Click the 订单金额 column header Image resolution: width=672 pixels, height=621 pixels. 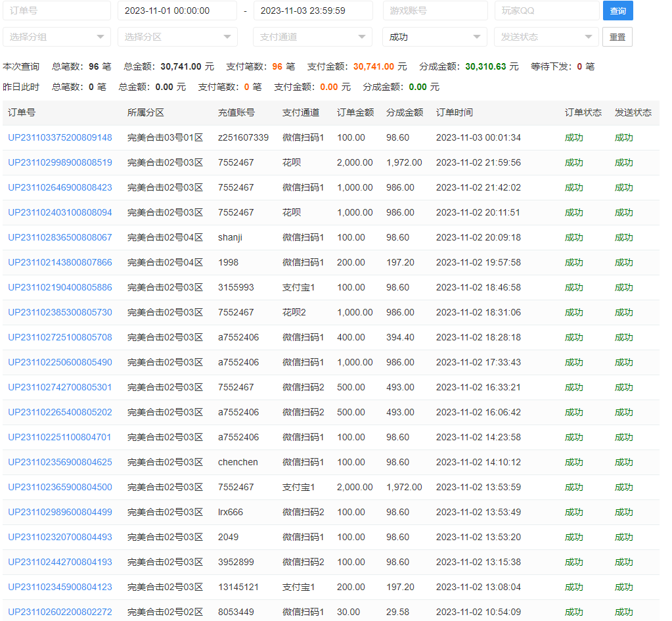[x=355, y=113]
